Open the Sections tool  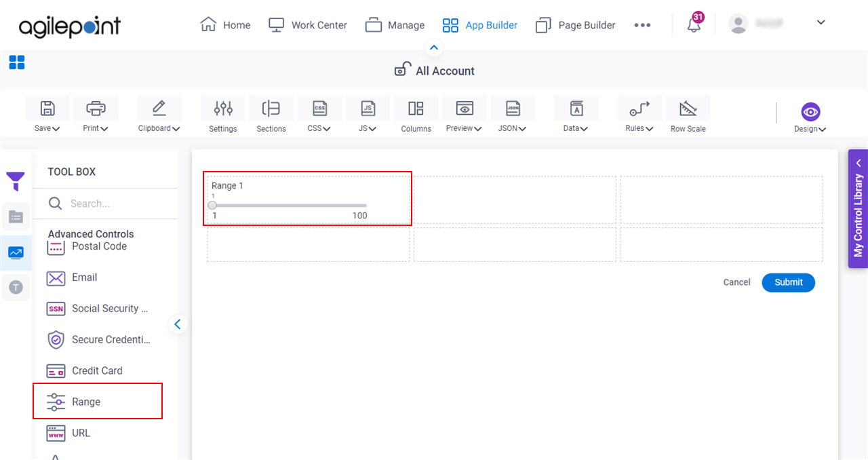coord(271,114)
